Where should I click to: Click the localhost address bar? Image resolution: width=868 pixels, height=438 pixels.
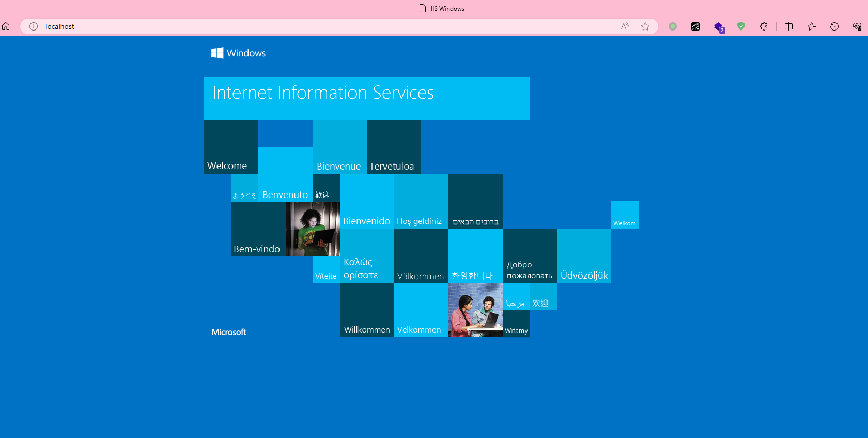[x=310, y=26]
